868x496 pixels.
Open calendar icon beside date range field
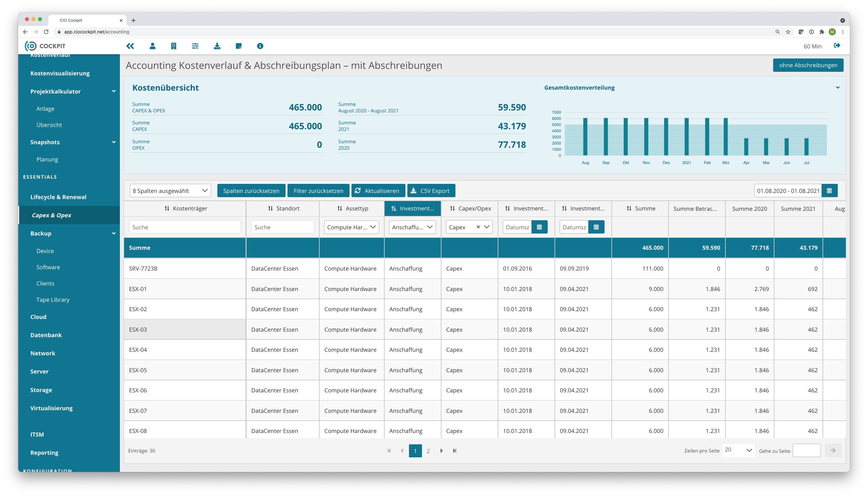click(x=829, y=191)
